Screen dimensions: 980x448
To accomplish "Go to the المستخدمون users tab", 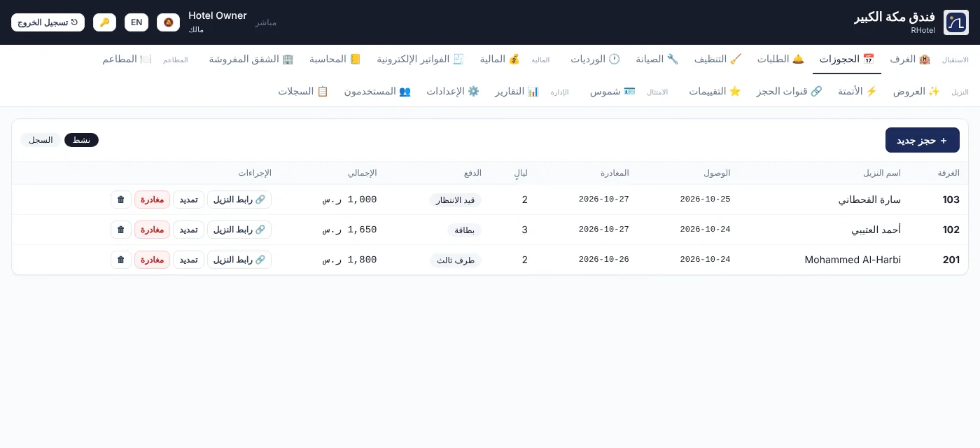I will point(377,92).
